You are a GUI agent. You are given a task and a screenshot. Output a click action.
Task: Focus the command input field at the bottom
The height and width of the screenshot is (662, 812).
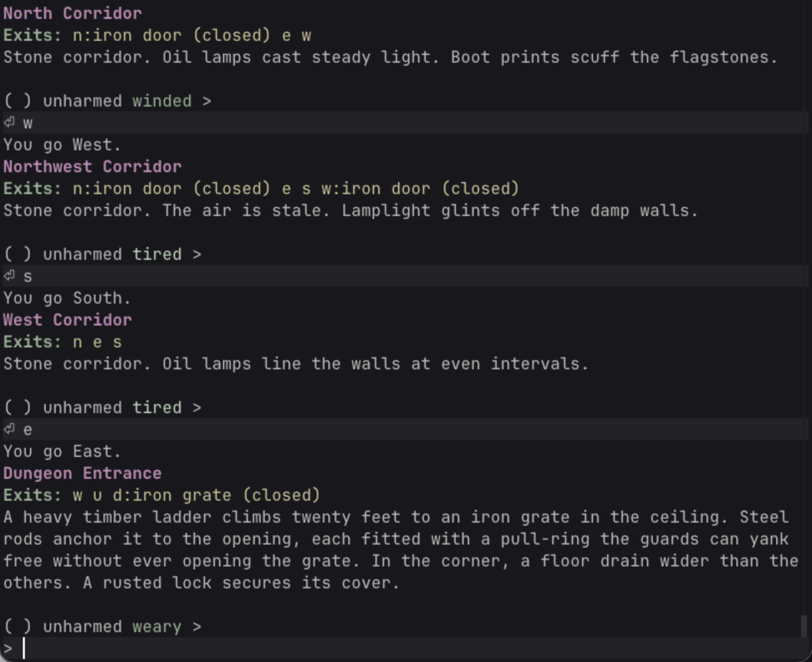click(398, 649)
